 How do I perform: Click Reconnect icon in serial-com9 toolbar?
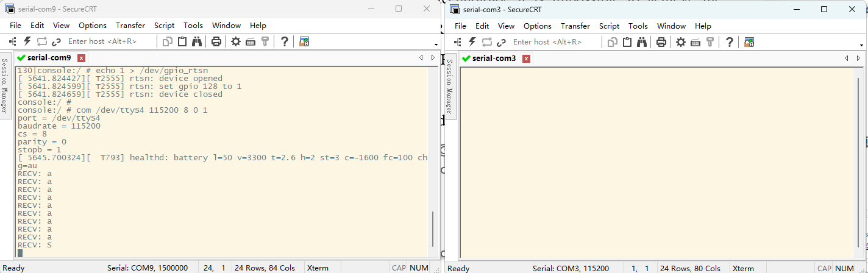coord(42,41)
